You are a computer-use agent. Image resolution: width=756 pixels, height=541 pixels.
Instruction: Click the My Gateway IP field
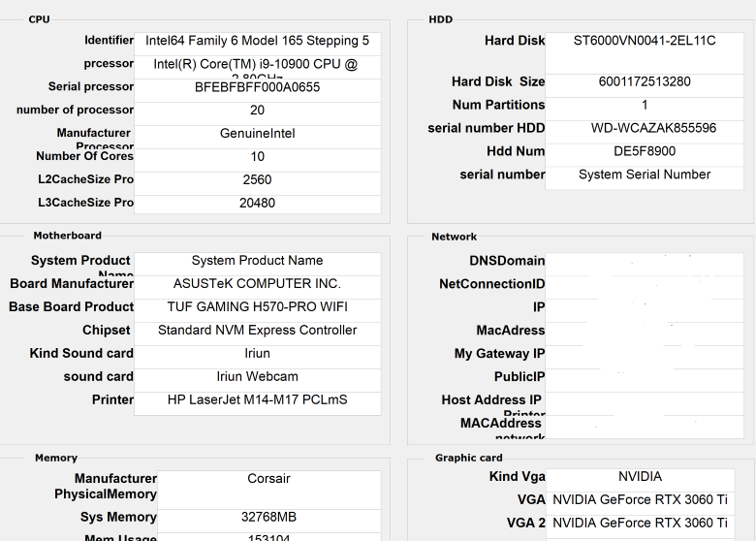coord(645,357)
